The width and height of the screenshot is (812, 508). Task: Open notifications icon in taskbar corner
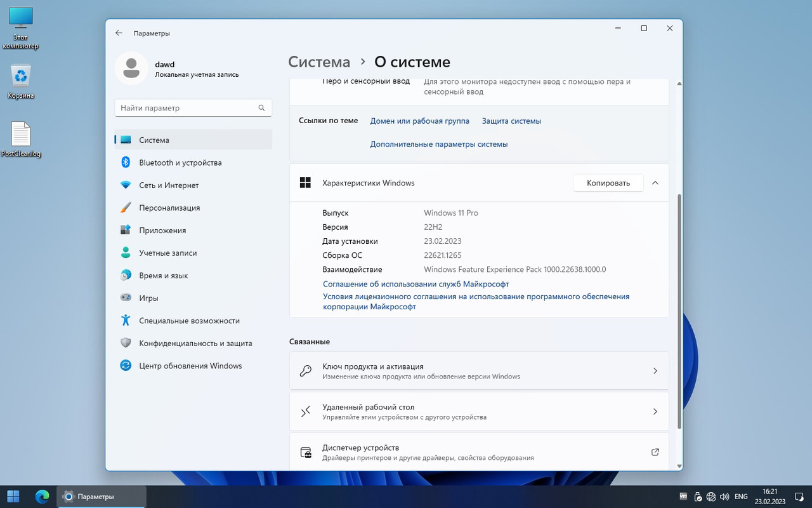pyautogui.click(x=798, y=496)
